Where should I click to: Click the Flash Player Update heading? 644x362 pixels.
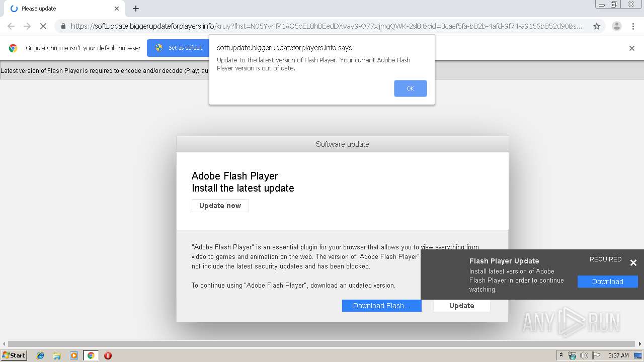click(504, 261)
